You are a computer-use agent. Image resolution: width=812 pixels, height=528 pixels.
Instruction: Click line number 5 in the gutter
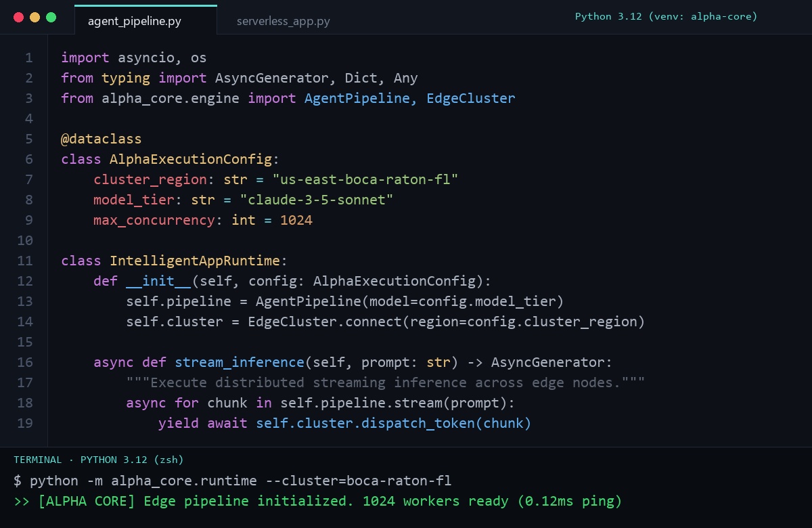(28, 139)
